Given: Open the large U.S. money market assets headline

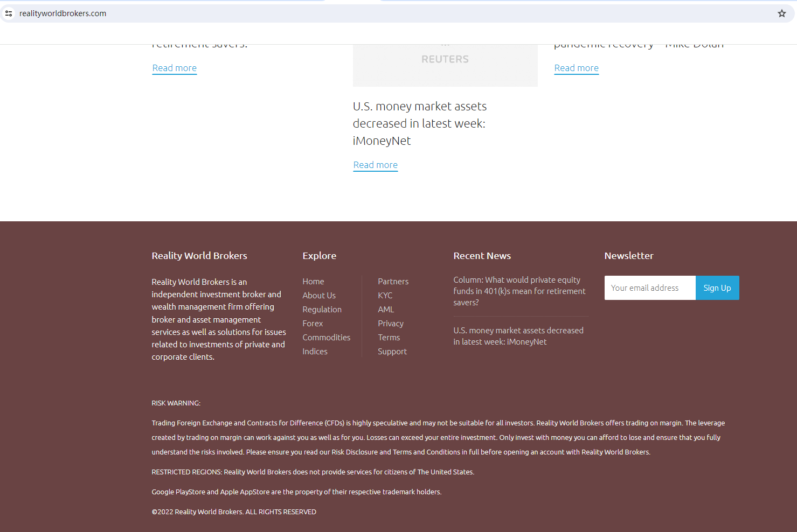Looking at the screenshot, I should [x=420, y=123].
